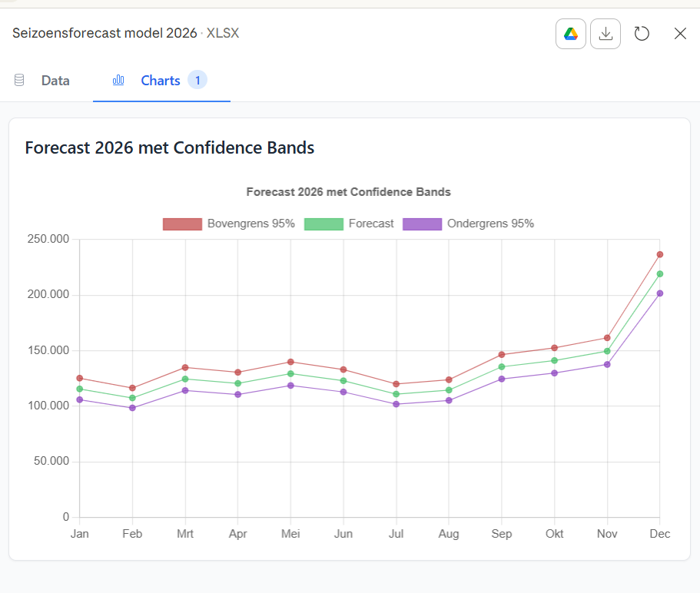Click the bar chart icon beside Charts

pyautogui.click(x=118, y=81)
